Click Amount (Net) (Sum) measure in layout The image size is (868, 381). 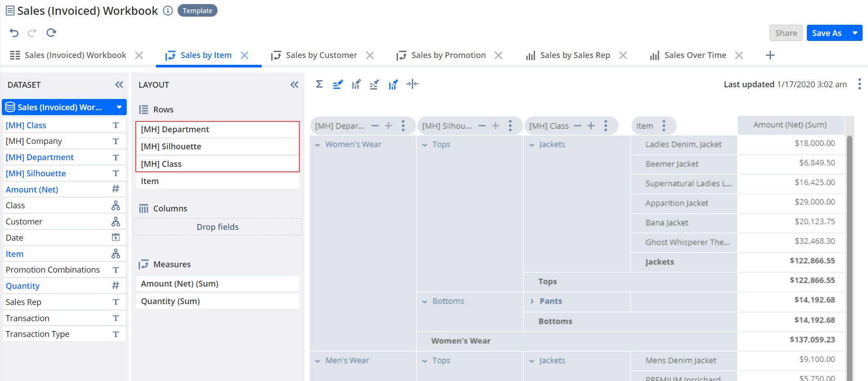coord(218,284)
